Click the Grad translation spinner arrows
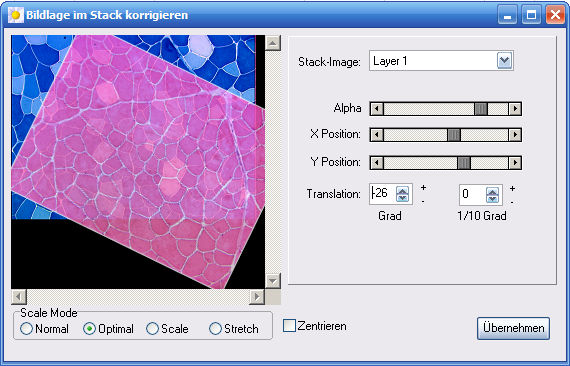The height and width of the screenshot is (366, 570). click(x=402, y=194)
